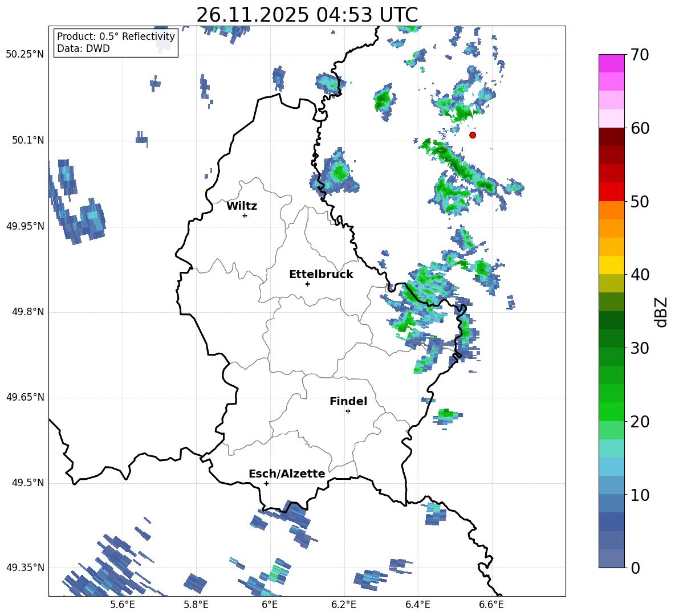
Task: Click the 49.95°N latitude label
Action: pyautogui.click(x=25, y=226)
